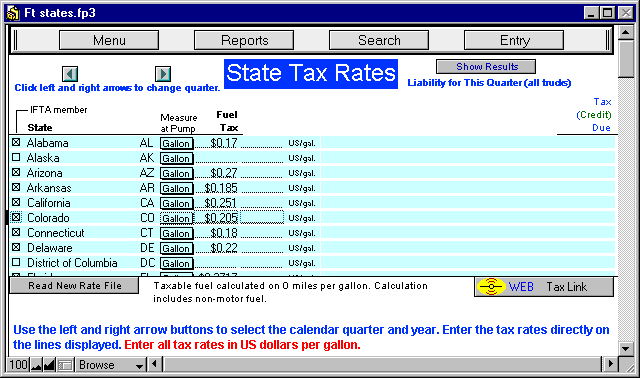The width and height of the screenshot is (640, 378).
Task: Click the AZ state abbreviation
Action: [147, 173]
